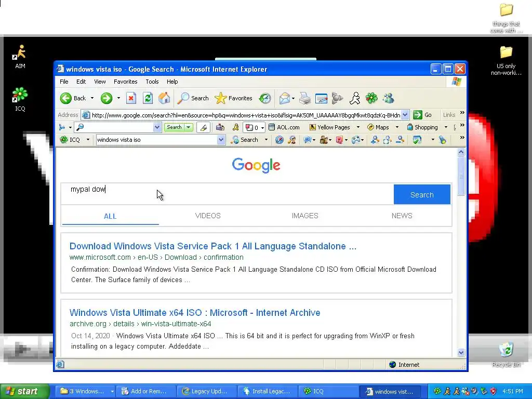Click the blue Google Search button
This screenshot has width=532, height=399.
tap(422, 194)
